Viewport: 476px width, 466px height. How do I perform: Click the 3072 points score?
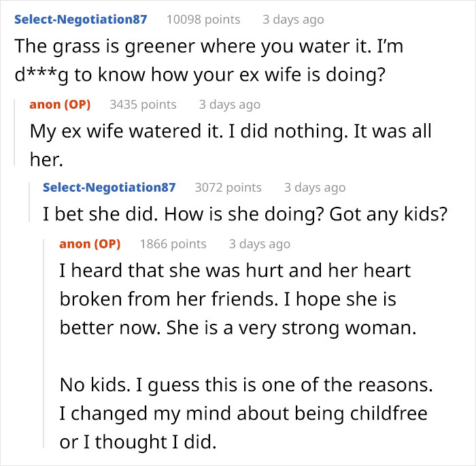coord(228,187)
